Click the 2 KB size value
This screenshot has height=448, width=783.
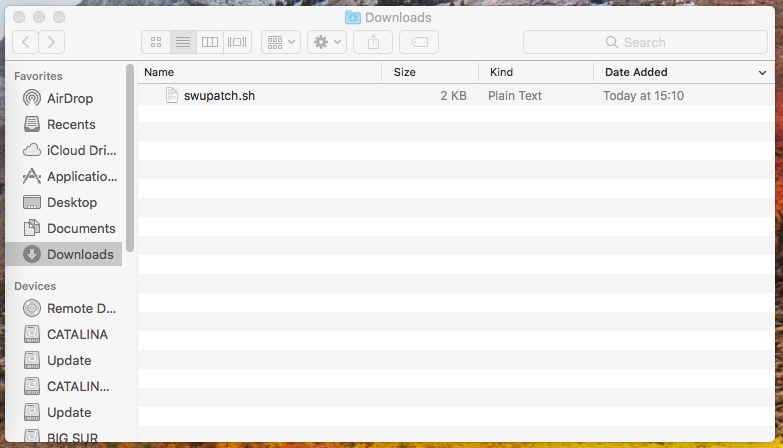point(453,95)
